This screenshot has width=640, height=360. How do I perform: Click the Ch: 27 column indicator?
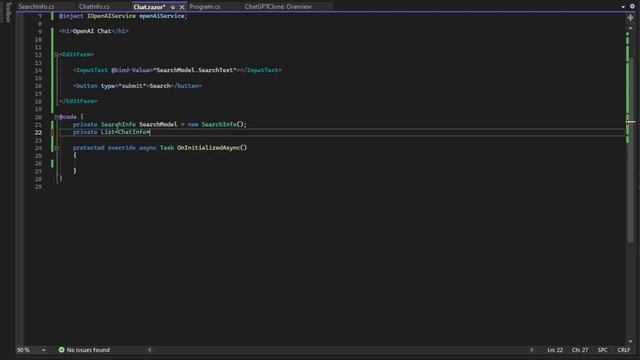580,350
